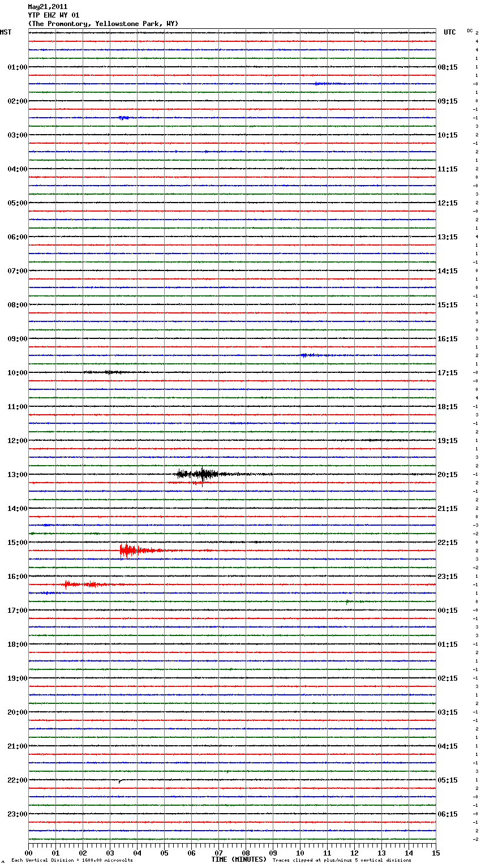Click the 00:15 UTC time label
The width and height of the screenshot is (481, 868).
tap(448, 611)
